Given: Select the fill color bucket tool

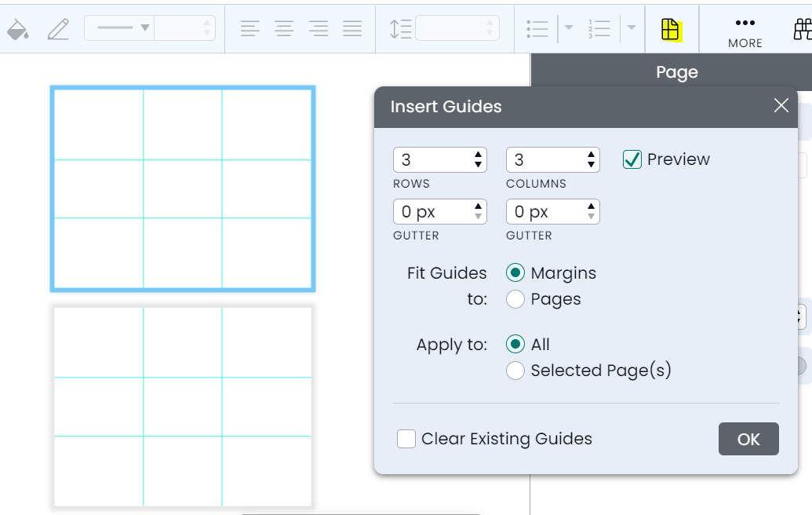Looking at the screenshot, I should [17, 29].
